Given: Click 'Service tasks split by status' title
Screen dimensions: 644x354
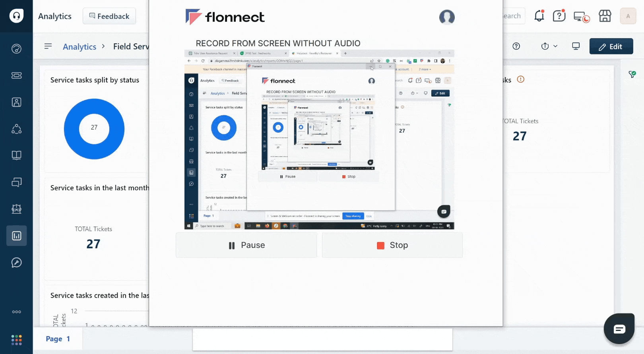Looking at the screenshot, I should point(95,80).
